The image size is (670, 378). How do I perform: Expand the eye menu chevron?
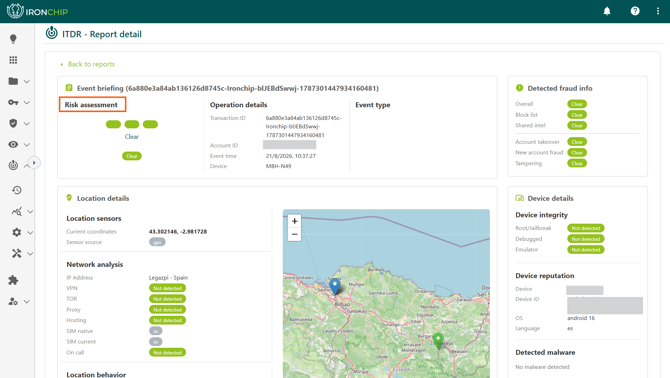click(x=27, y=145)
